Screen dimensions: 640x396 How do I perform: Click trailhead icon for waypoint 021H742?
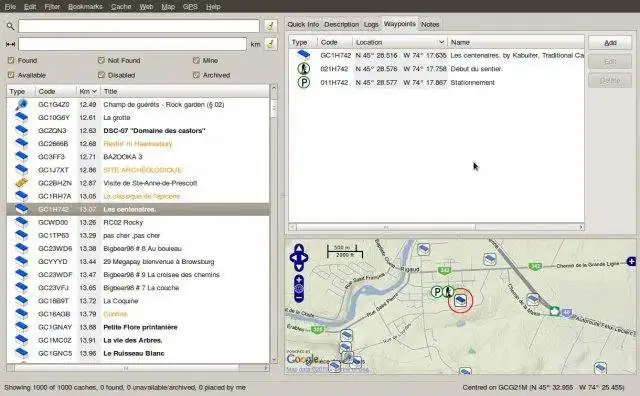point(303,69)
